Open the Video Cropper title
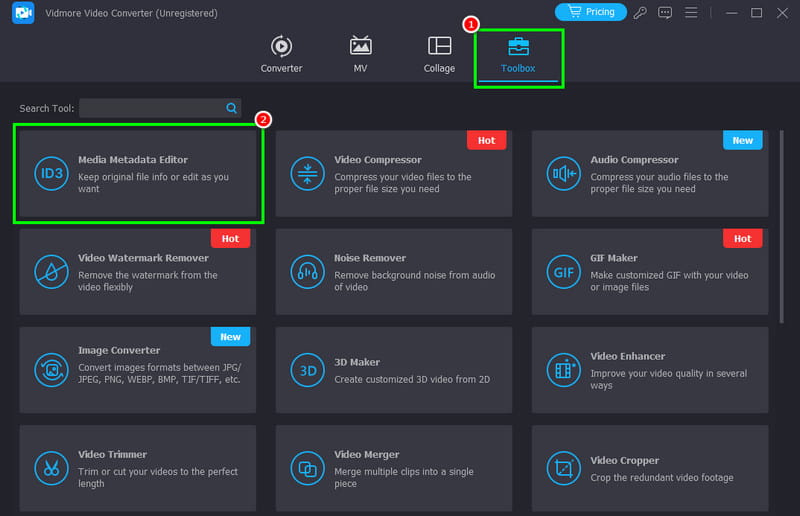 [624, 460]
